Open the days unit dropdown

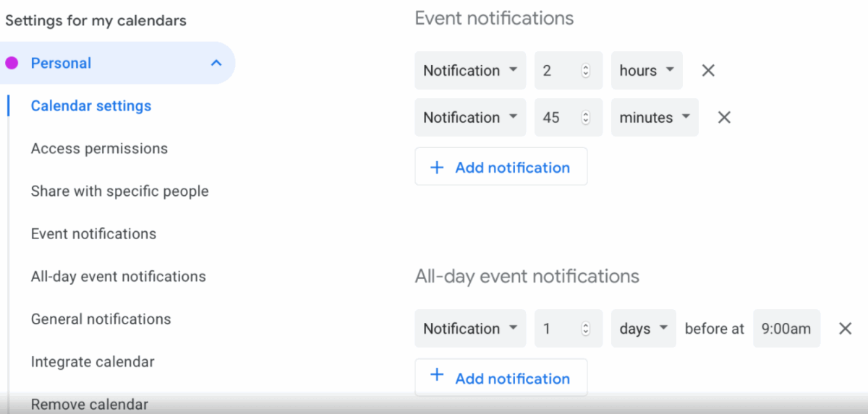(x=644, y=329)
